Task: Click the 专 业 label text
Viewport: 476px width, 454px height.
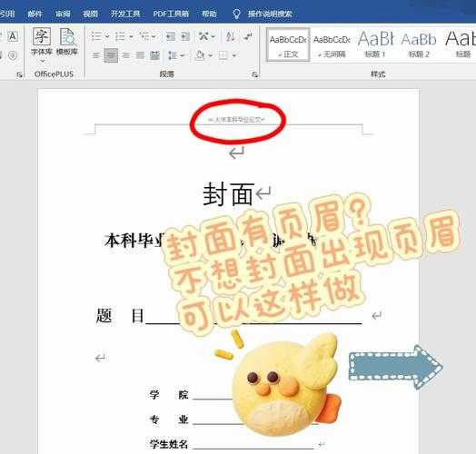Action: (x=169, y=419)
